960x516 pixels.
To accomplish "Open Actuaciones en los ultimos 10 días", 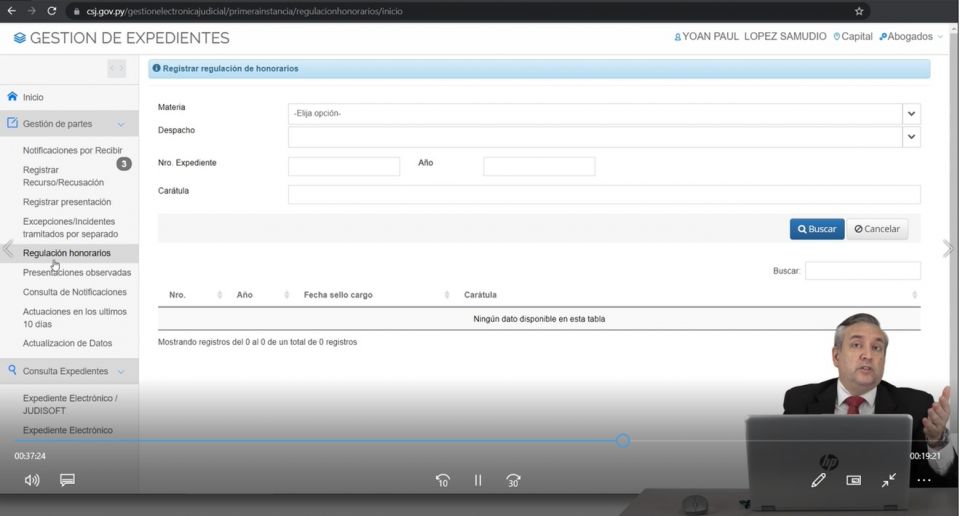I will (75, 318).
